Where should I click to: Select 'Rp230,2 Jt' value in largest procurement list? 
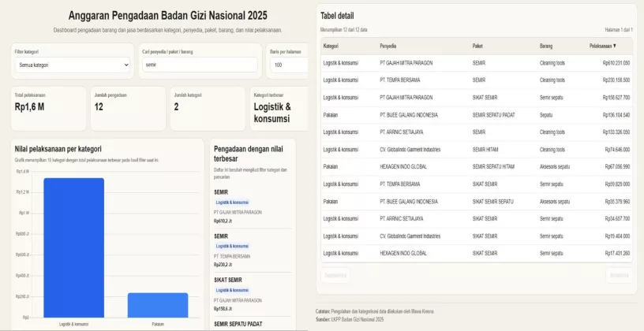point(223,265)
